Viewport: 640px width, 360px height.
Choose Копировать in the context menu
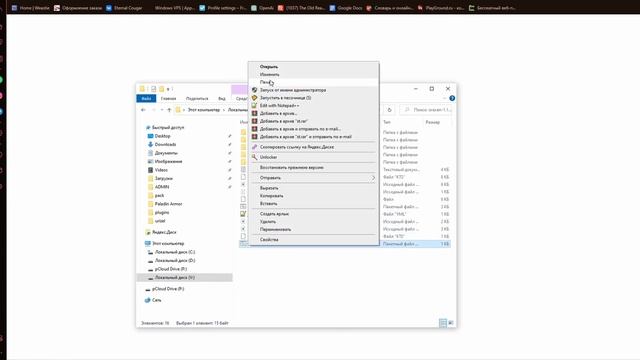[x=313, y=196]
